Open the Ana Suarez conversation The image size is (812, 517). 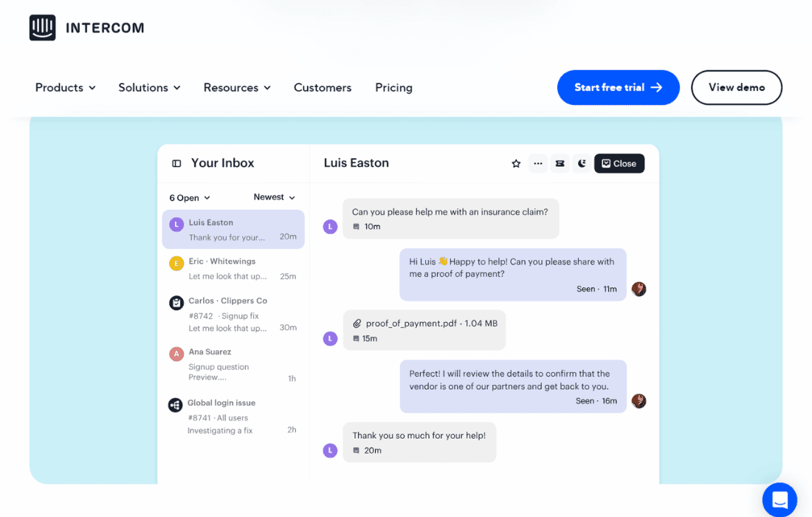(x=233, y=365)
